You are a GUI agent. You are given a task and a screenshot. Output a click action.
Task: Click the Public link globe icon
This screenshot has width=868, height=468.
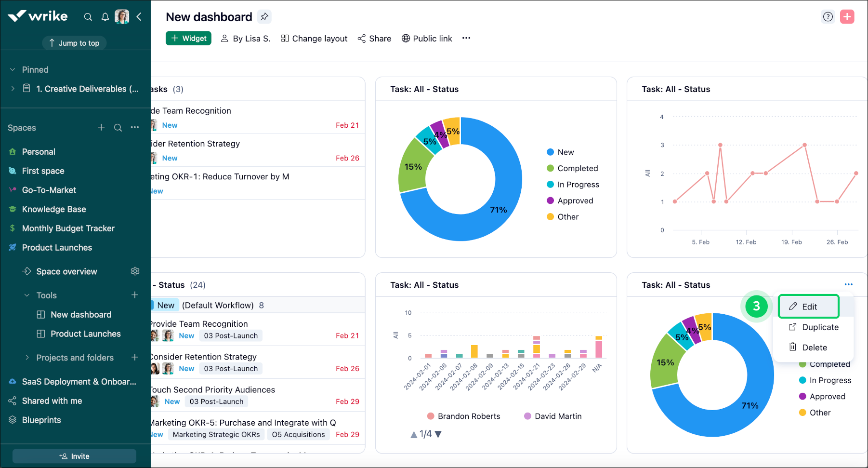406,38
